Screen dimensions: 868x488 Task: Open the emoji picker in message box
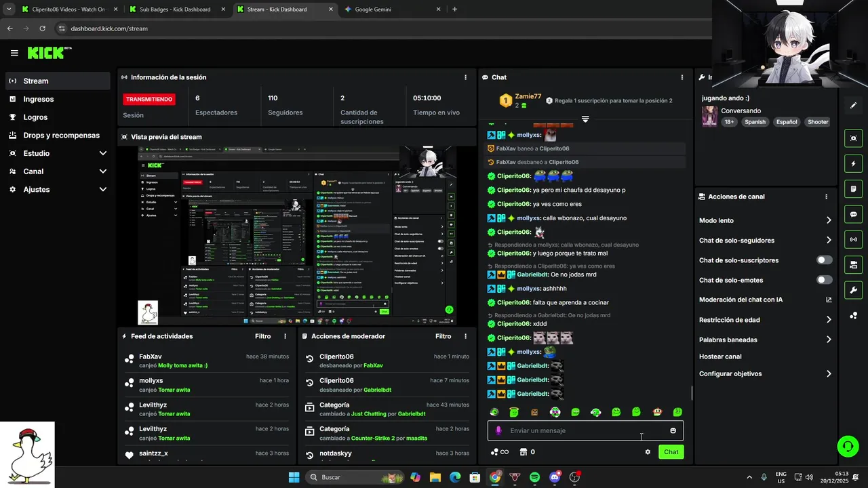tap(673, 430)
